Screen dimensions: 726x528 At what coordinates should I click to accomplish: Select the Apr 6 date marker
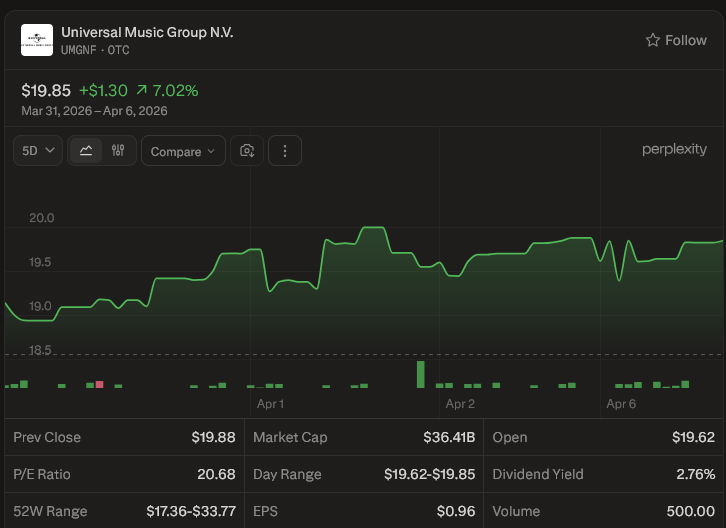click(x=621, y=404)
